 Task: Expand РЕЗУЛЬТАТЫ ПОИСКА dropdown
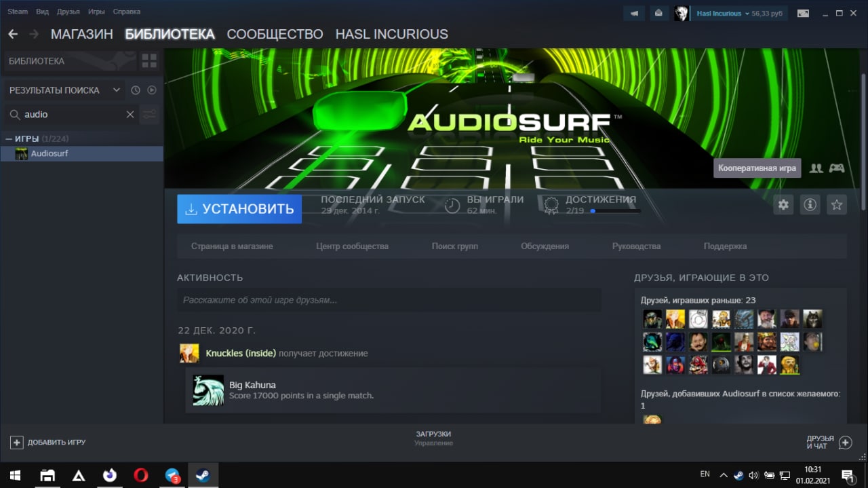point(65,90)
